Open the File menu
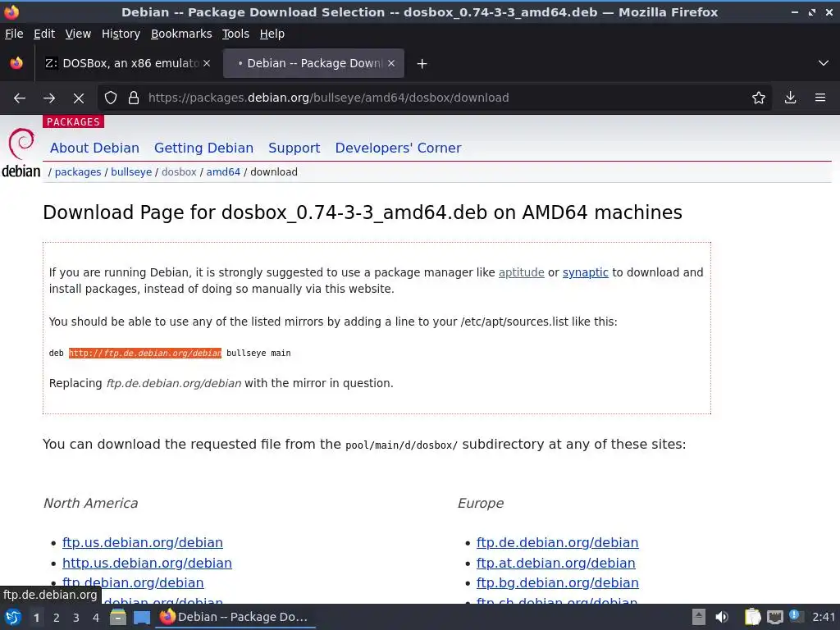Image resolution: width=840 pixels, height=630 pixels. [14, 34]
